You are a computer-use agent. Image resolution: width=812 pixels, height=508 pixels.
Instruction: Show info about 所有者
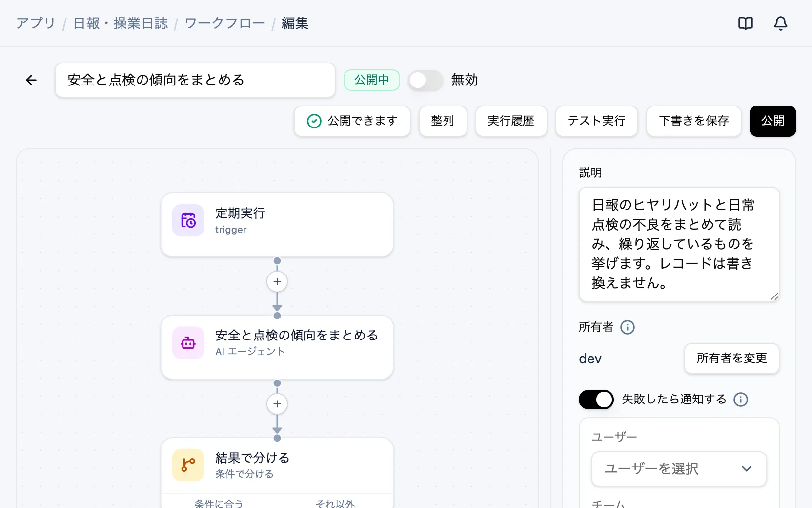tap(628, 327)
